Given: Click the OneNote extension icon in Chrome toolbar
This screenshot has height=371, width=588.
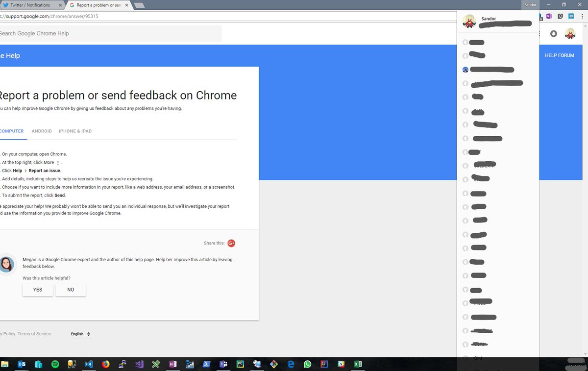Looking at the screenshot, I should (x=549, y=16).
